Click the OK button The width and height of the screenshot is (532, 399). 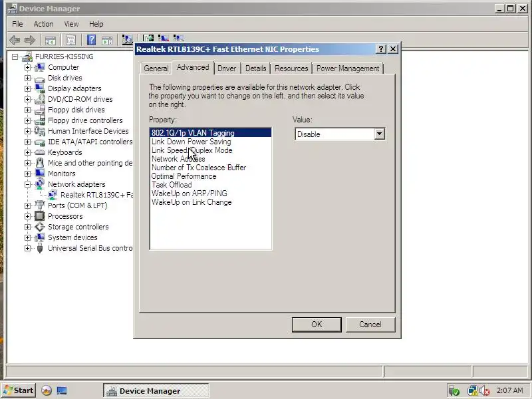coord(317,325)
